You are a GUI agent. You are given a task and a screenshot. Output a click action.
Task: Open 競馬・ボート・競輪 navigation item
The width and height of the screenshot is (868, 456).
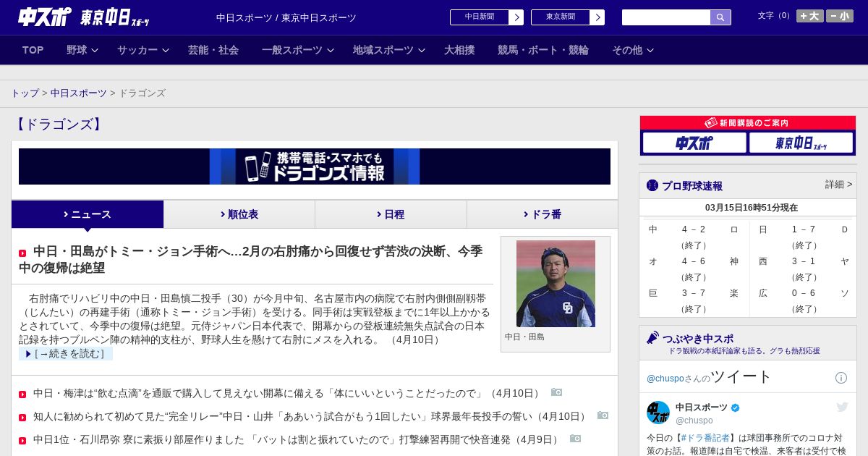click(543, 50)
